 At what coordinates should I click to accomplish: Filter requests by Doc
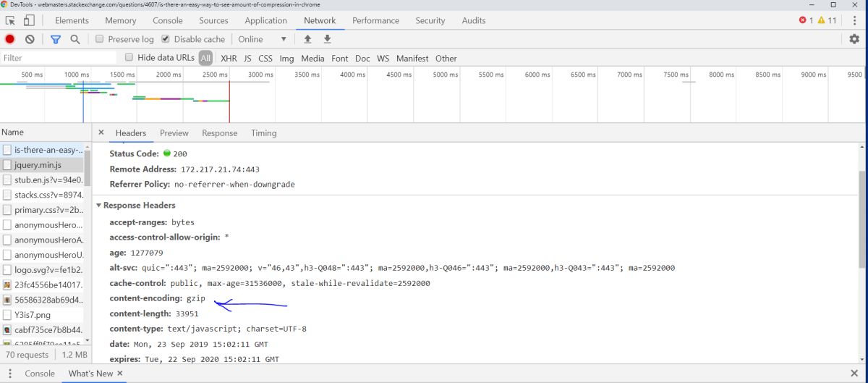click(x=362, y=58)
